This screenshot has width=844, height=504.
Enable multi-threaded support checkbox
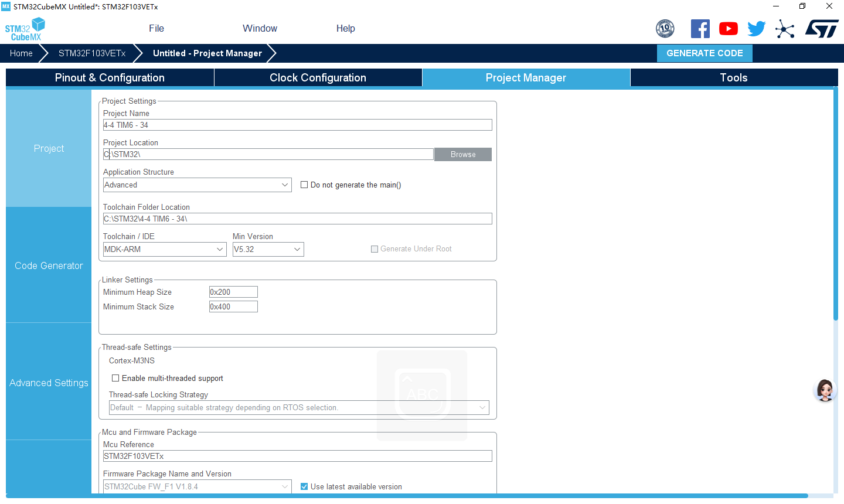pos(115,378)
